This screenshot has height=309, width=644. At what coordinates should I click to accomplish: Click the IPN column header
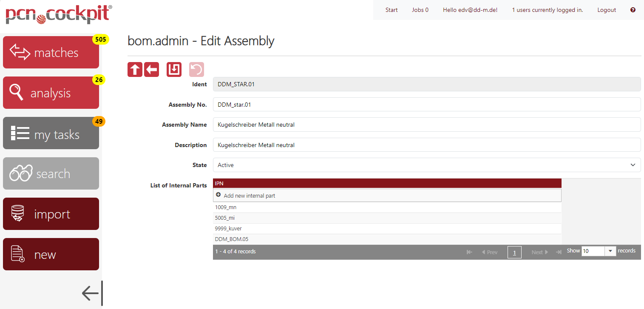click(x=387, y=183)
